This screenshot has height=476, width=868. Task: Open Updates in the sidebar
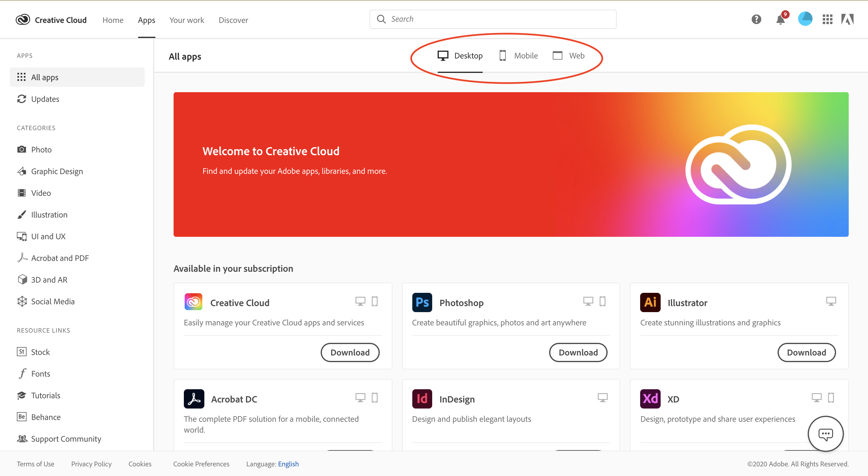(x=45, y=99)
